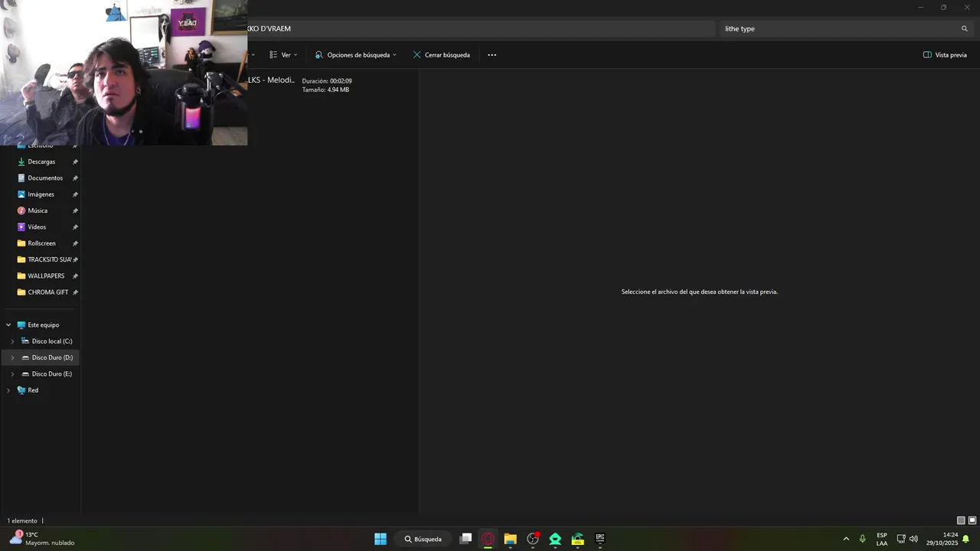The width and height of the screenshot is (980, 551).
Task: Click the taskbar Búsqueda search box
Action: click(x=423, y=539)
